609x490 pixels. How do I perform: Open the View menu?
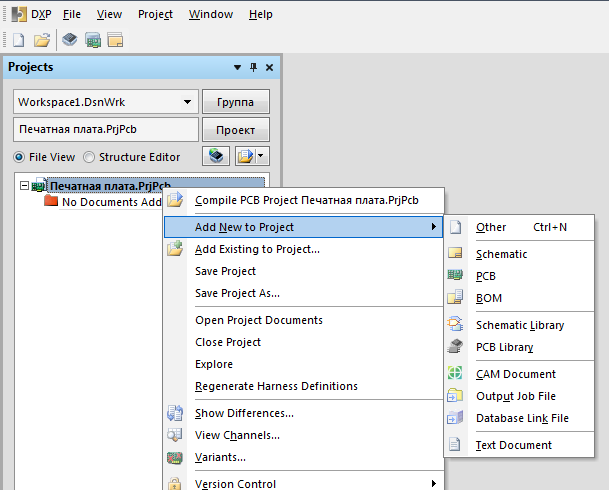(109, 14)
